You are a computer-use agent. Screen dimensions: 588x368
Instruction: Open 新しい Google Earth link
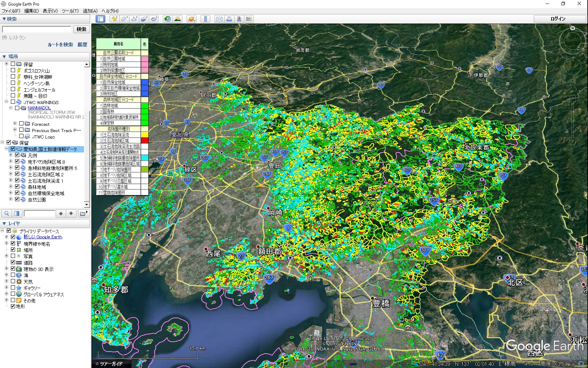click(43, 237)
